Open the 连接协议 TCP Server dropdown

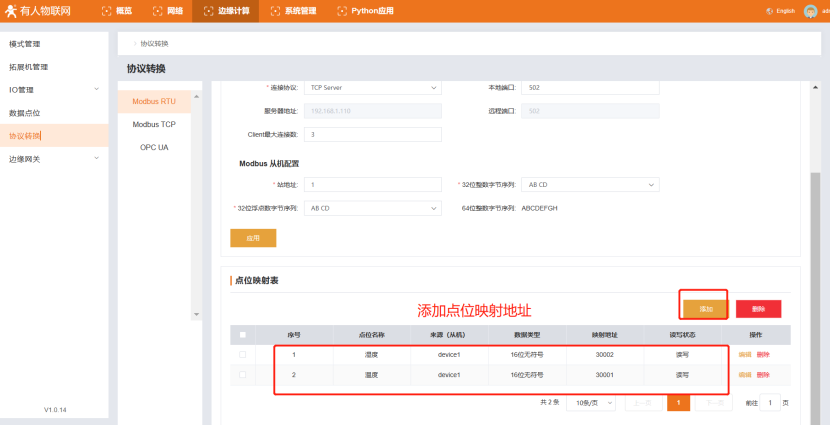point(373,88)
